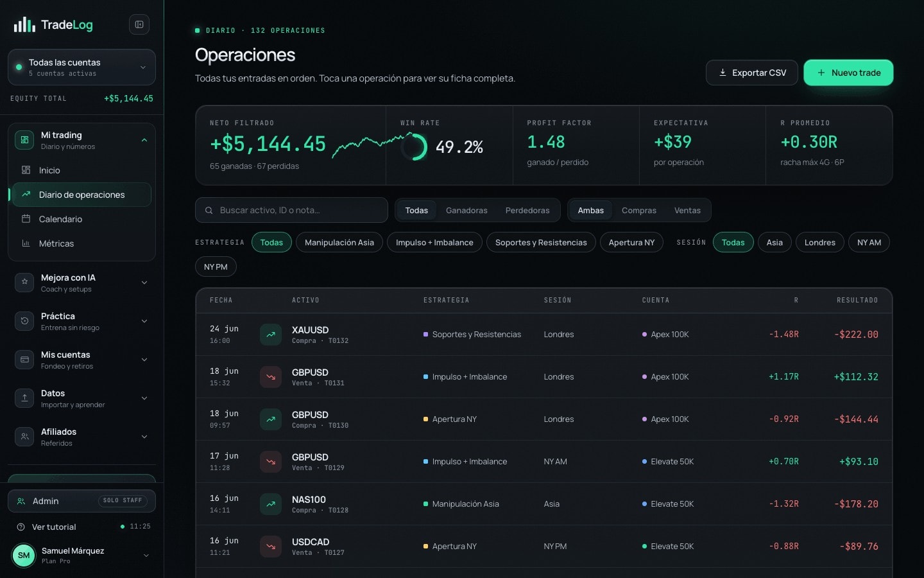
Task: Collapse sidebar using the panel icon
Action: 139,24
